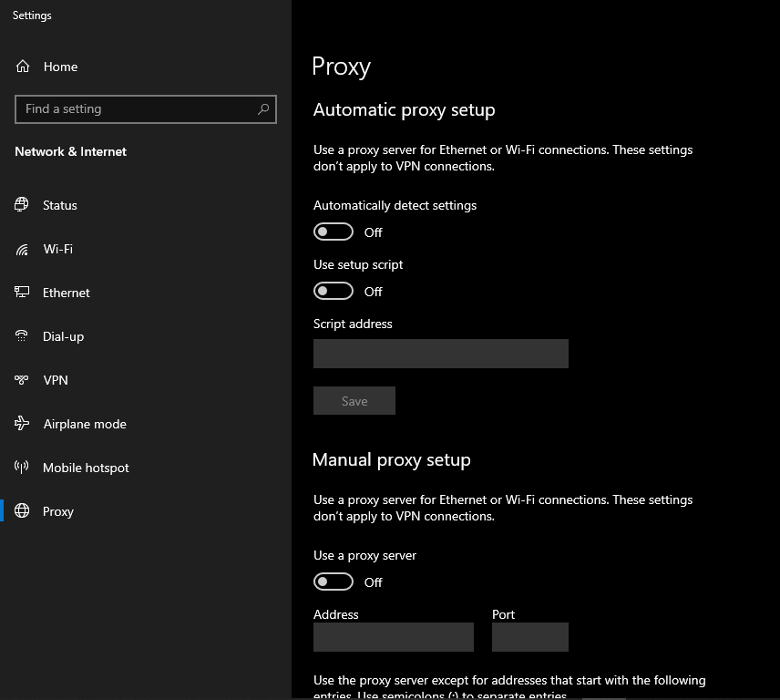Click the Mobile hotspot antenna icon
780x700 pixels.
[21, 467]
